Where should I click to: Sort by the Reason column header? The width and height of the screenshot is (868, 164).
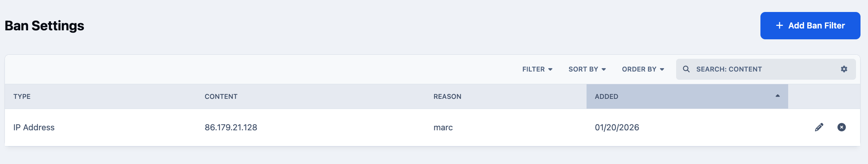447,97
